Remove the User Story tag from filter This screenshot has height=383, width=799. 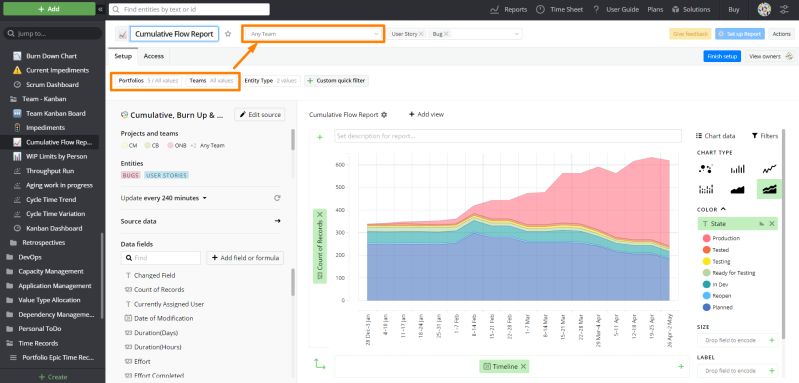tap(421, 34)
